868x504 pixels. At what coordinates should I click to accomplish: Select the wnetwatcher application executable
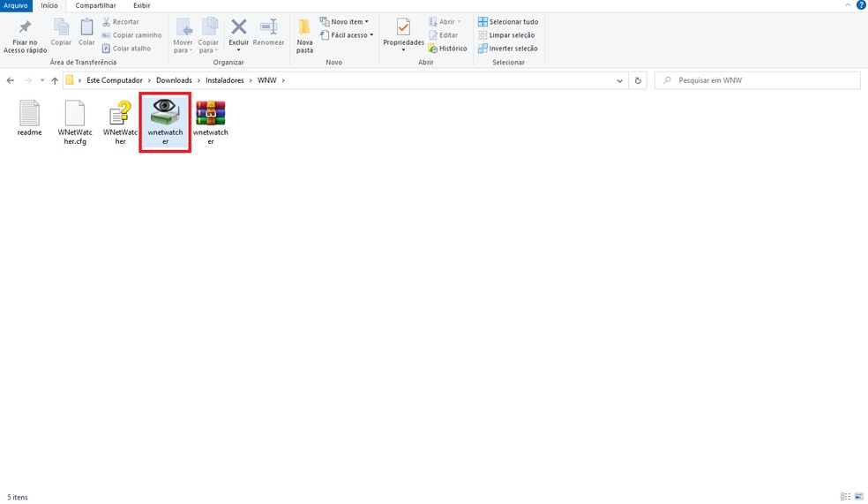click(165, 123)
